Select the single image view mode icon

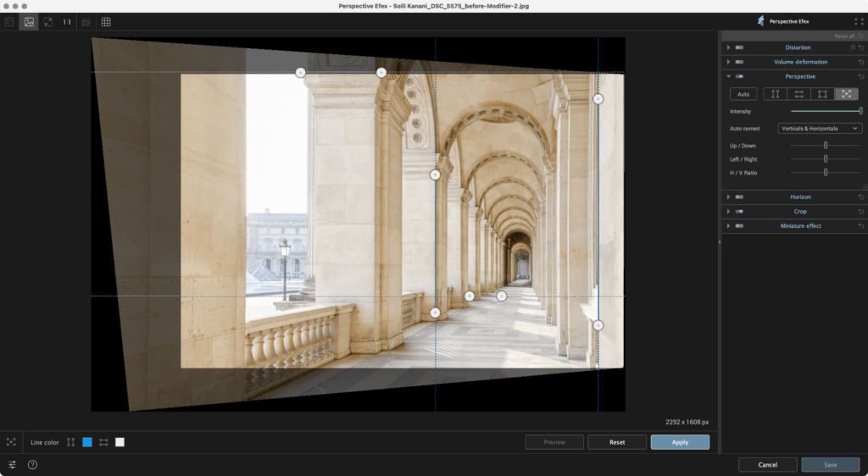tap(29, 22)
